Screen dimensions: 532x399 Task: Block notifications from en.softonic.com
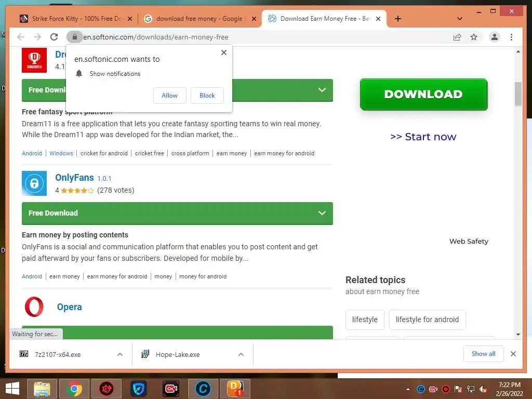207,96
